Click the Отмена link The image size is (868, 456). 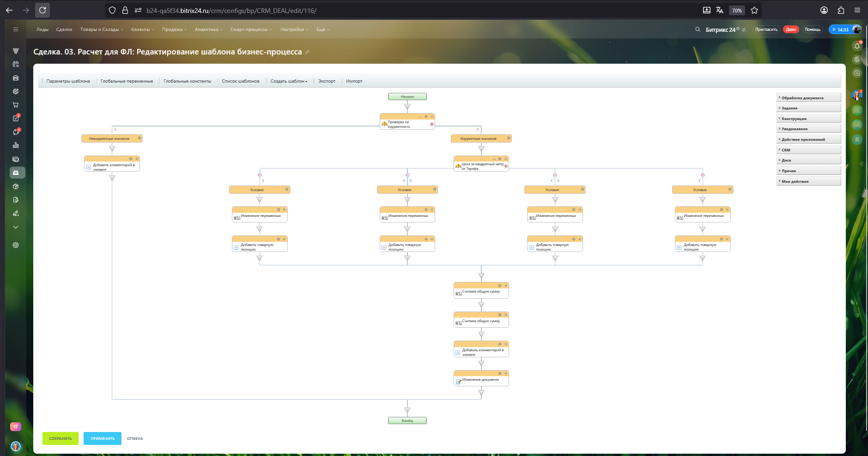click(135, 438)
